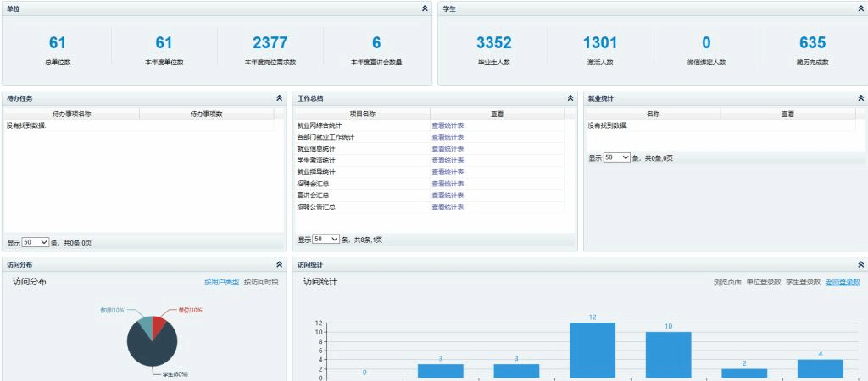Click the bar labeled 12
This screenshot has width=868, height=381.
click(x=593, y=350)
